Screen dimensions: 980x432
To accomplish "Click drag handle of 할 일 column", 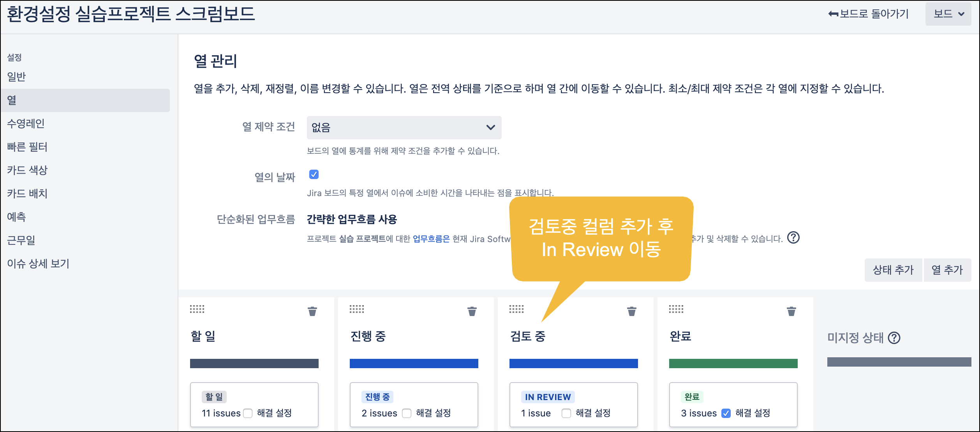I will point(197,309).
